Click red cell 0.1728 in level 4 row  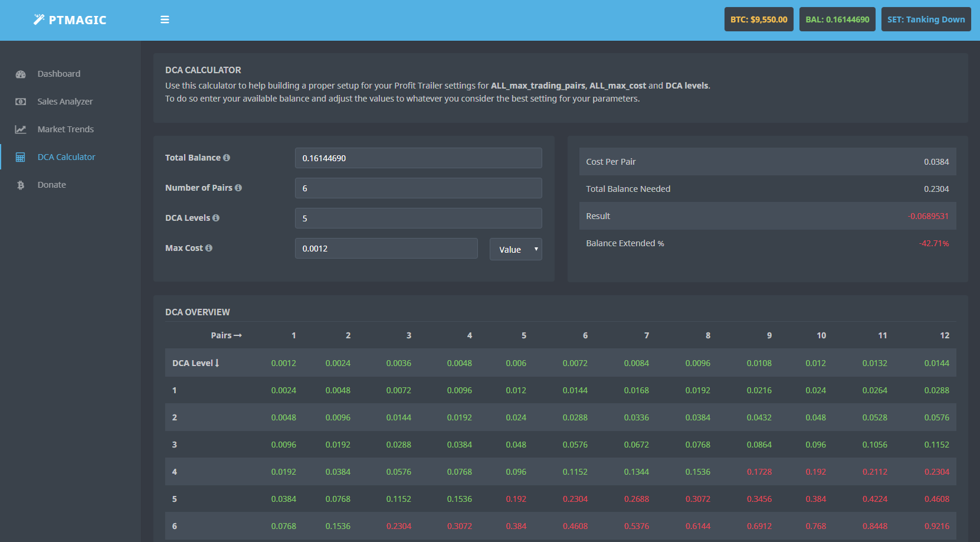(759, 472)
